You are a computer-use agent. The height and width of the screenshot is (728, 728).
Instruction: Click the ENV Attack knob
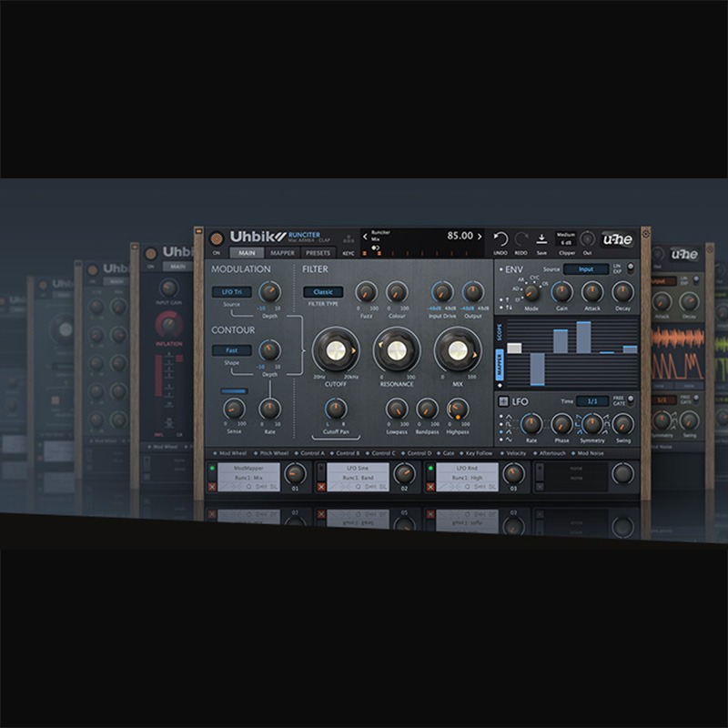[x=592, y=292]
